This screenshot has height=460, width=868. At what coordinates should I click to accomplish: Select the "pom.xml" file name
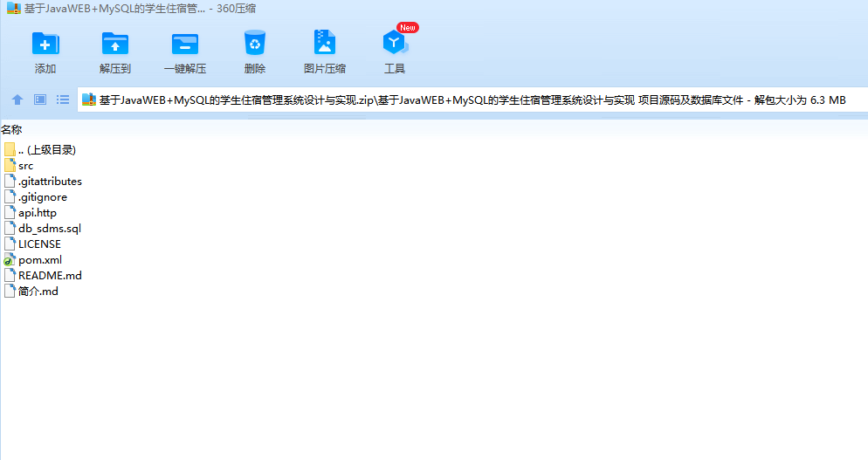tap(40, 259)
